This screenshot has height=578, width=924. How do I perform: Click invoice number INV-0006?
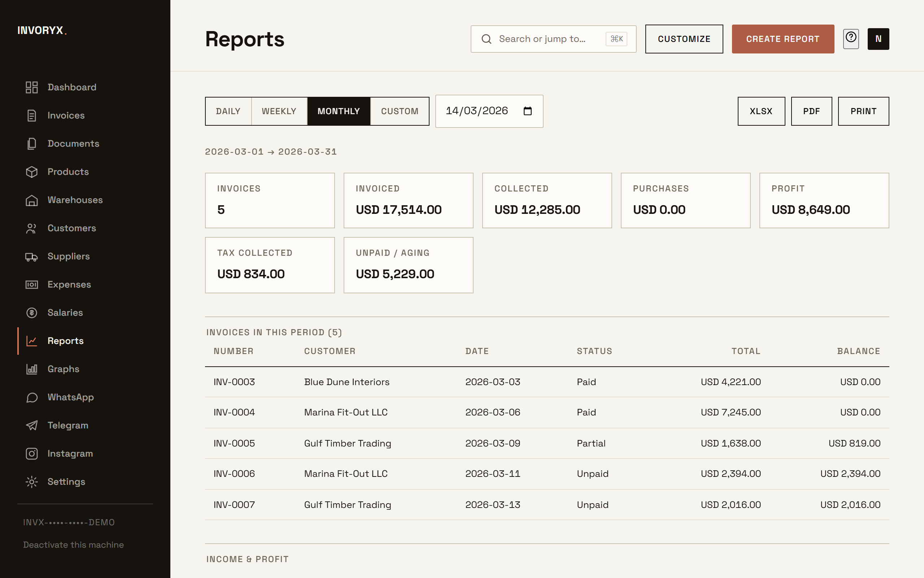click(234, 474)
